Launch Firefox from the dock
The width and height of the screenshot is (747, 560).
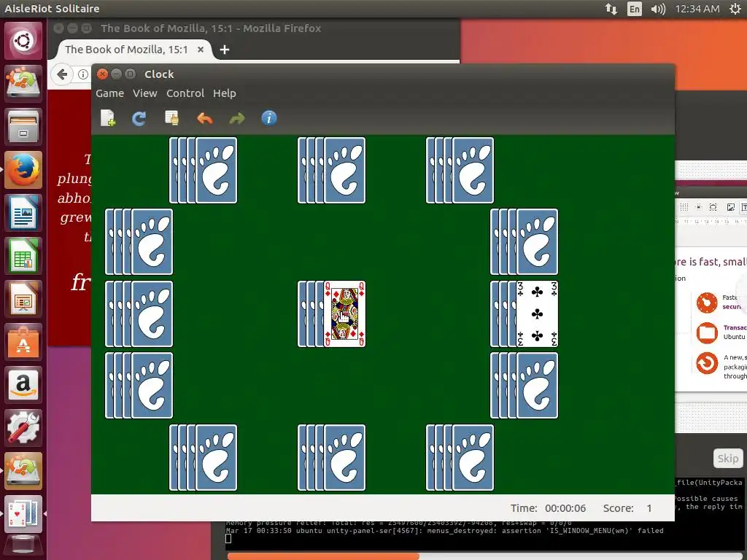[23, 170]
